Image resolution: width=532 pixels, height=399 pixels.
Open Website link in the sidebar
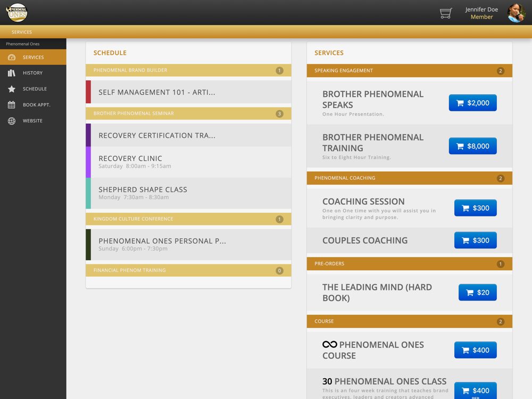coord(33,121)
